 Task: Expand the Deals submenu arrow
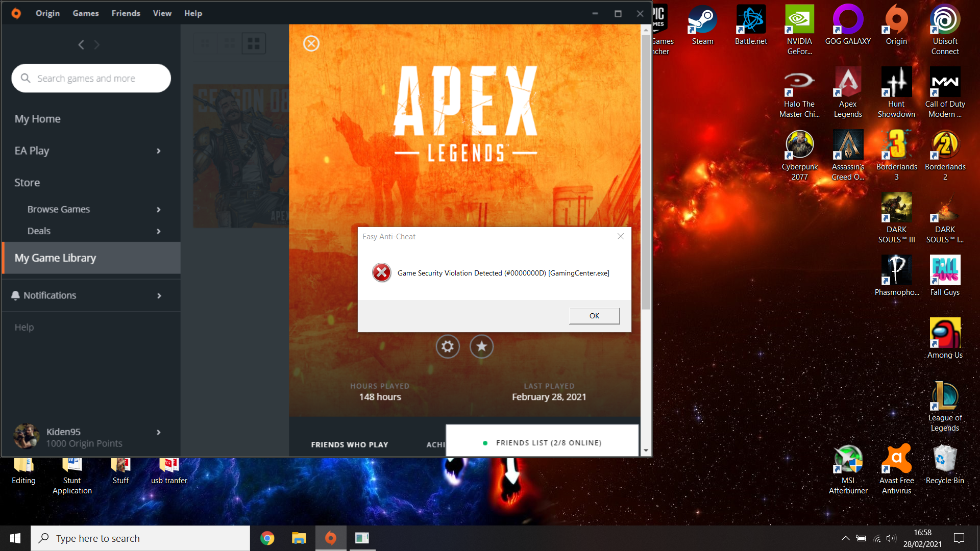point(159,232)
